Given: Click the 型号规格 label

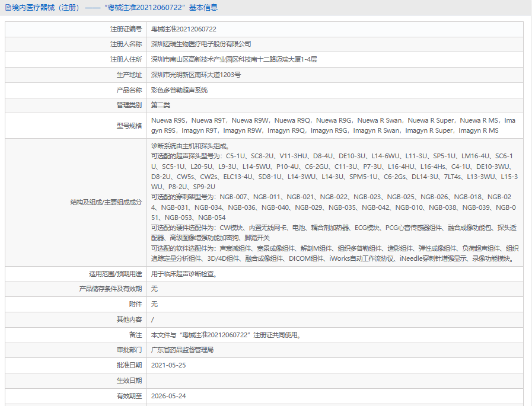Looking at the screenshot, I should (x=129, y=126).
